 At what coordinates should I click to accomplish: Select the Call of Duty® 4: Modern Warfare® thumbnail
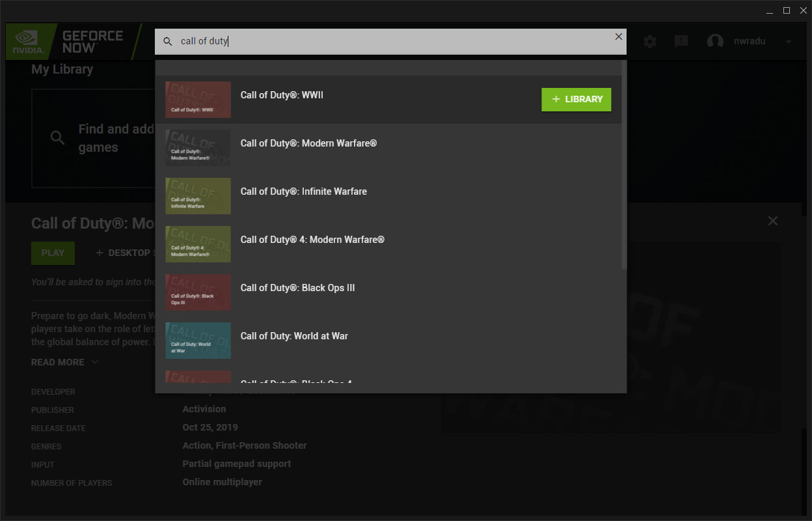coord(198,244)
